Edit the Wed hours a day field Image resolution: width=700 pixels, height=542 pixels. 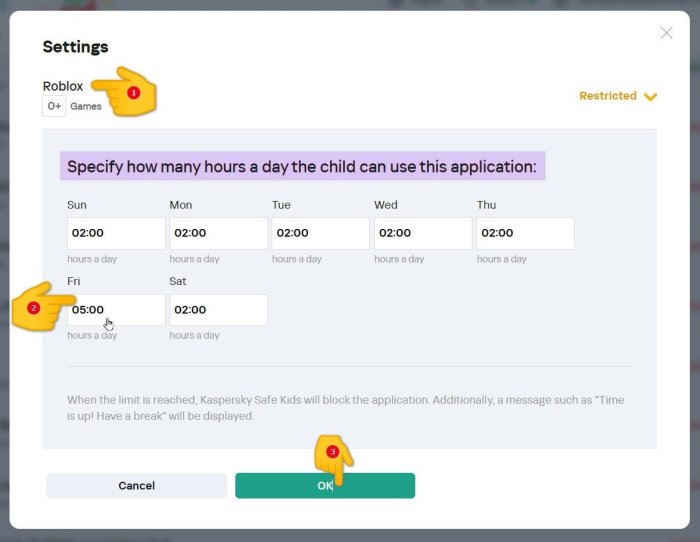pos(423,233)
